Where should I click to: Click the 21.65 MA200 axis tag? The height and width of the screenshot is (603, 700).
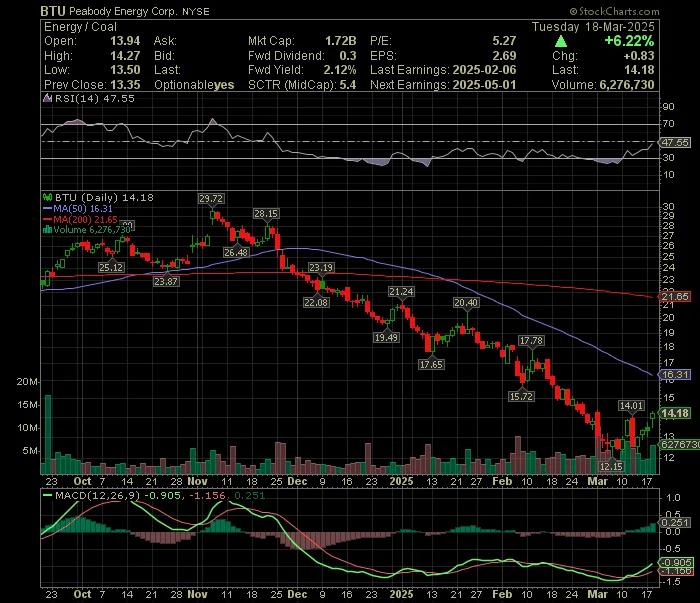pos(675,297)
